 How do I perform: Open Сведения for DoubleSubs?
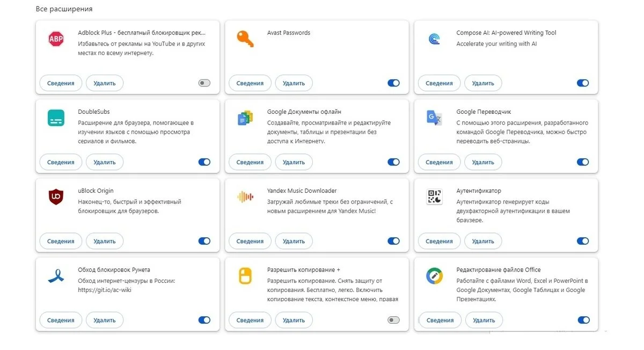coord(61,162)
